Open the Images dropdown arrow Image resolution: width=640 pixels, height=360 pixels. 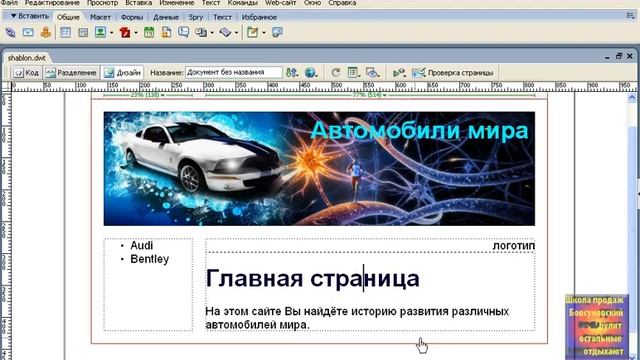111,33
